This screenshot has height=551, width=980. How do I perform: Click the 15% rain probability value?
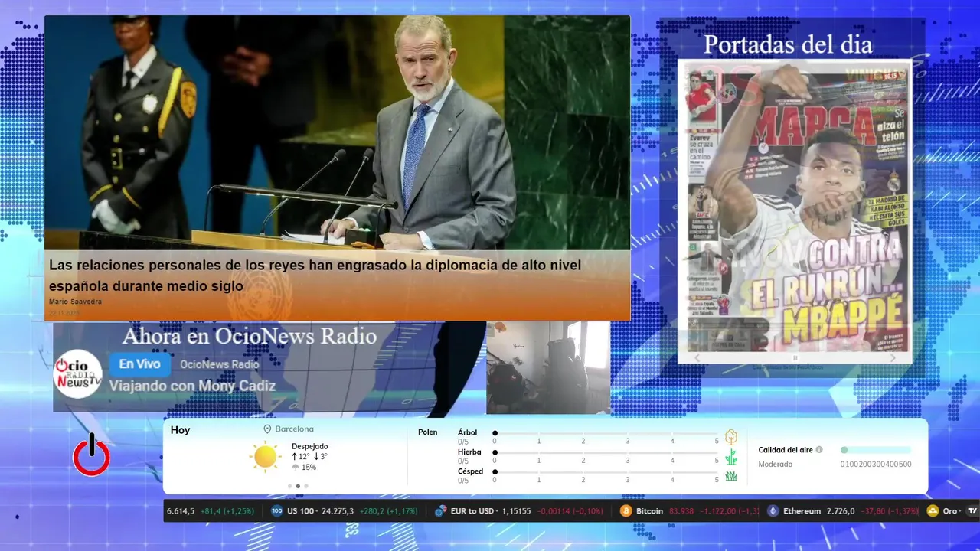click(x=309, y=467)
